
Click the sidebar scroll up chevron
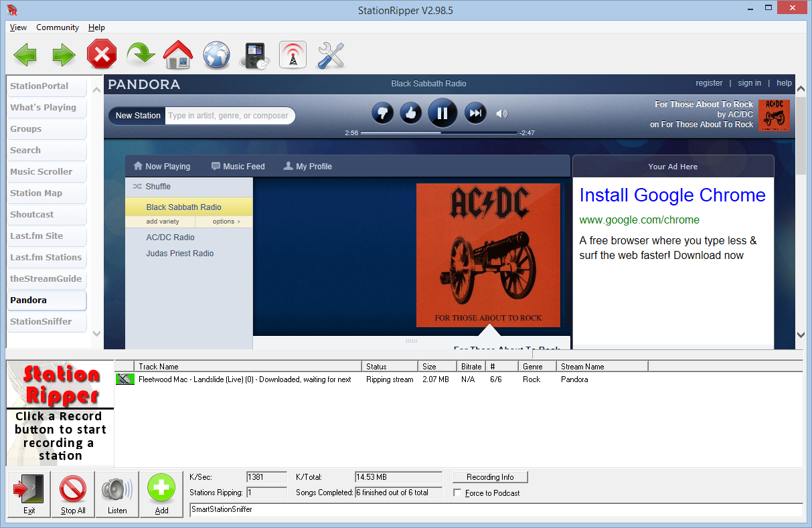coord(97,90)
